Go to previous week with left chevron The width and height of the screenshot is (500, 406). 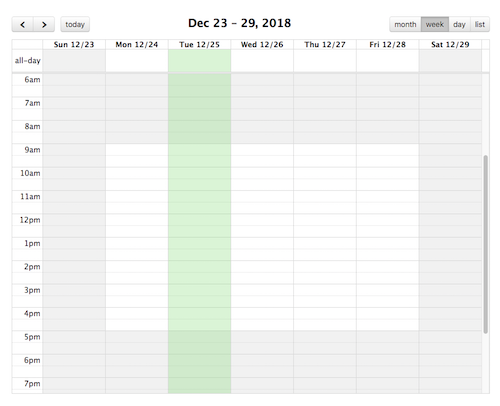coord(23,24)
